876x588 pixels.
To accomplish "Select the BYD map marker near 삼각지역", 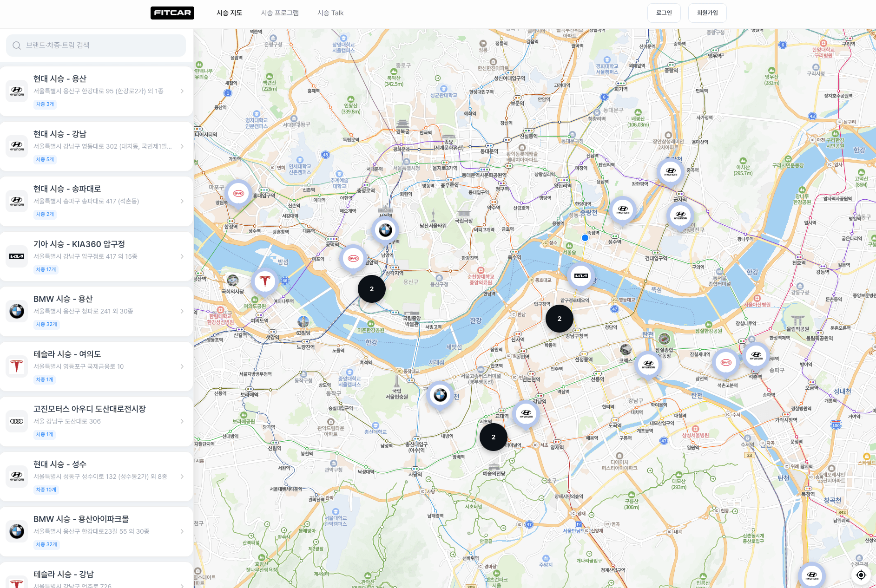I will coord(353,258).
